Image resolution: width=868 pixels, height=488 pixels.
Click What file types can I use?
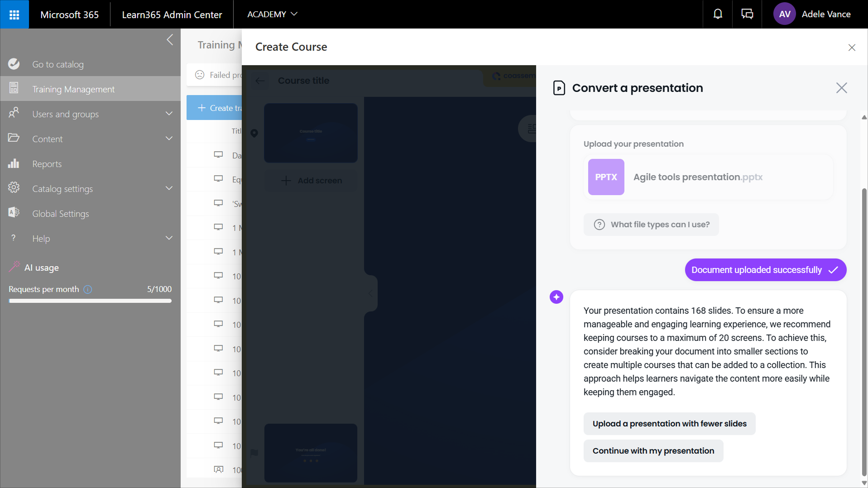click(651, 225)
